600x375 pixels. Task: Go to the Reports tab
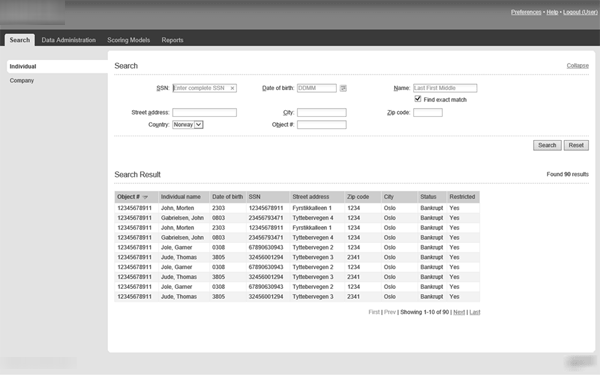[x=172, y=40]
